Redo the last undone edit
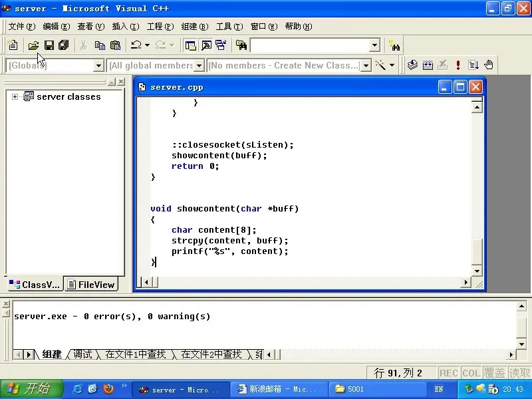532x399 pixels. coord(160,45)
